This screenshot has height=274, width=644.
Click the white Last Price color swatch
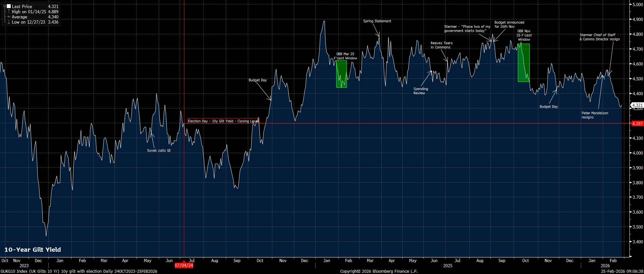pos(8,6)
